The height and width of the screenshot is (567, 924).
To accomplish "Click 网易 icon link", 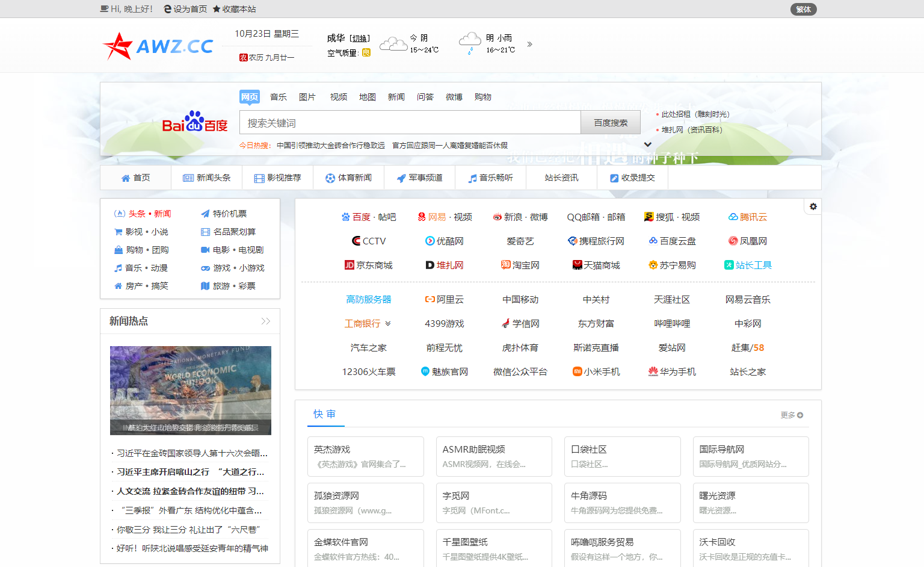I will point(422,217).
